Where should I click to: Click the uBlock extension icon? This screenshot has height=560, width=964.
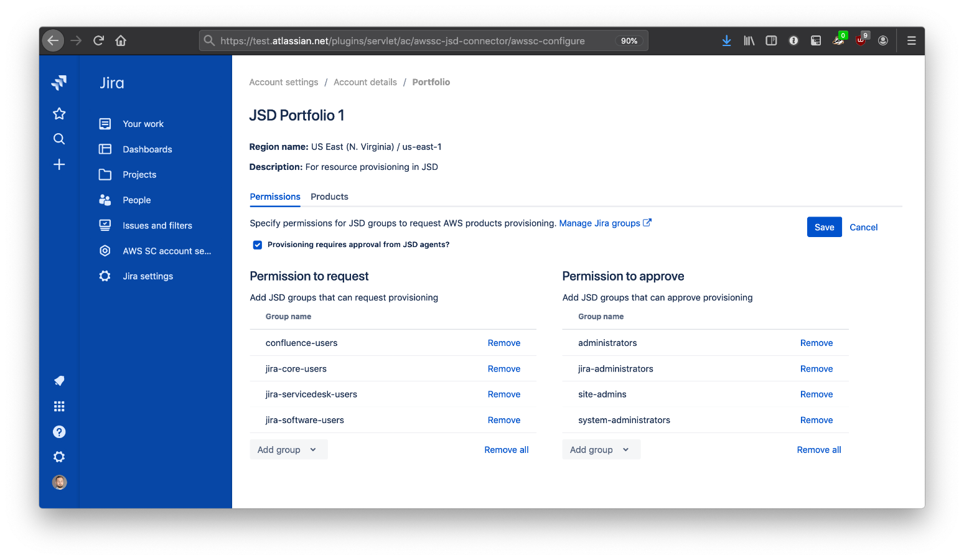[861, 39]
